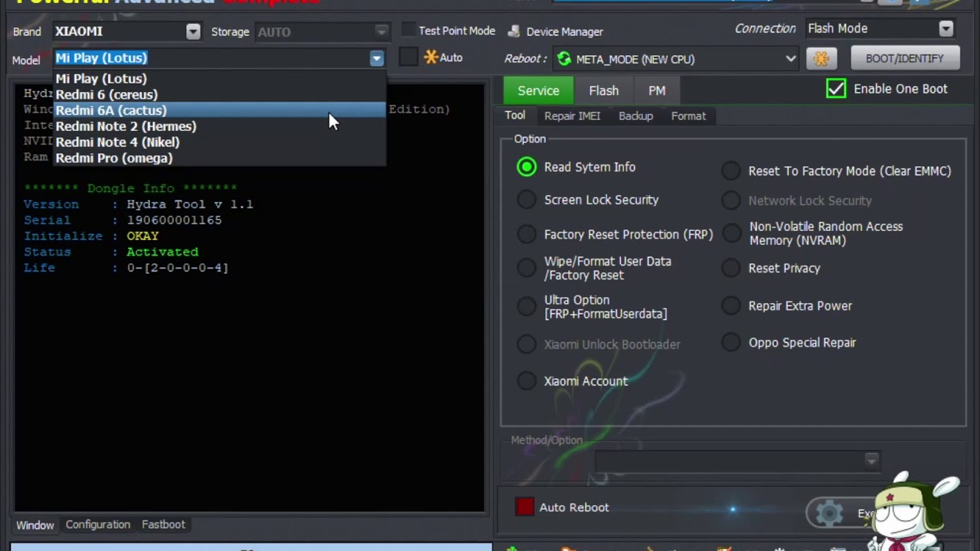980x551 pixels.
Task: Select Screen Lock Security option
Action: (x=527, y=200)
